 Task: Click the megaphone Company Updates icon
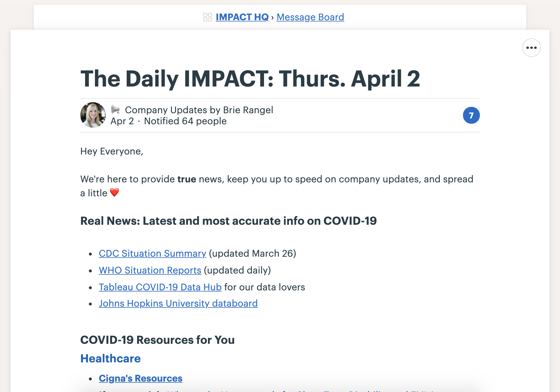coord(115,110)
